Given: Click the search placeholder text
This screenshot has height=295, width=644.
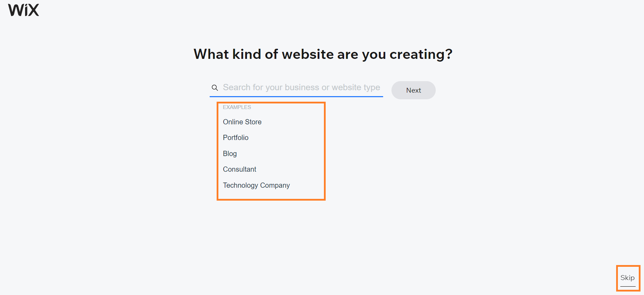Looking at the screenshot, I should 301,87.
